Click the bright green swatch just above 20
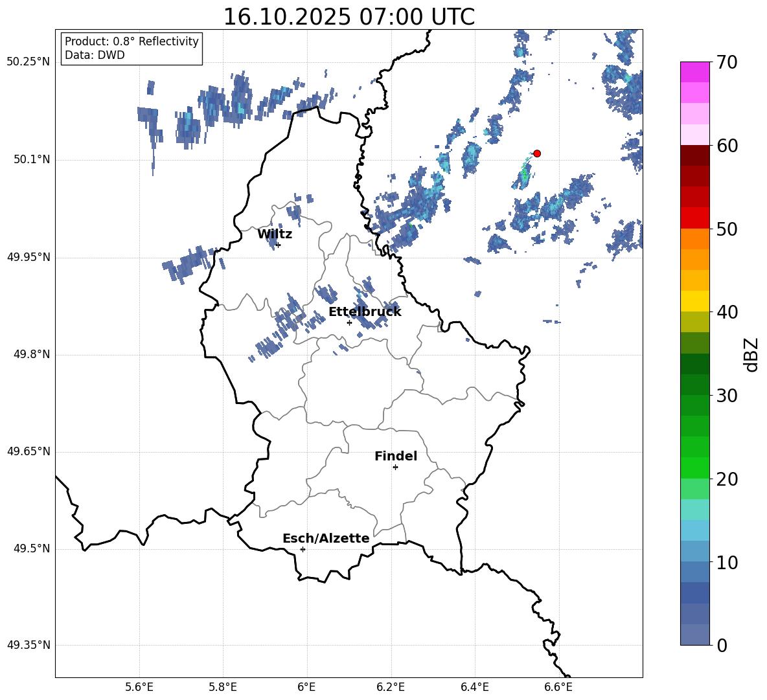Screen dimensions: 767x700 tap(695, 468)
